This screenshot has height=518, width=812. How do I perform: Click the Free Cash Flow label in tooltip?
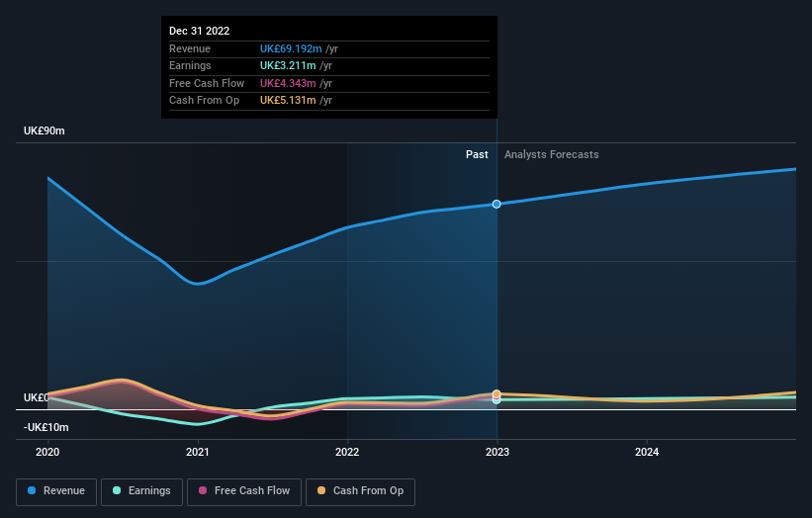(x=207, y=83)
